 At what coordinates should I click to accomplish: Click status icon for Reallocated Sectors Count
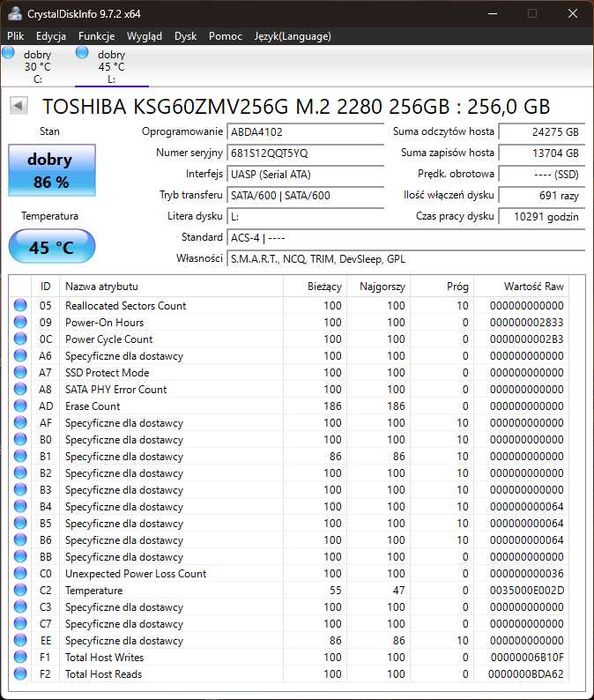(20, 305)
